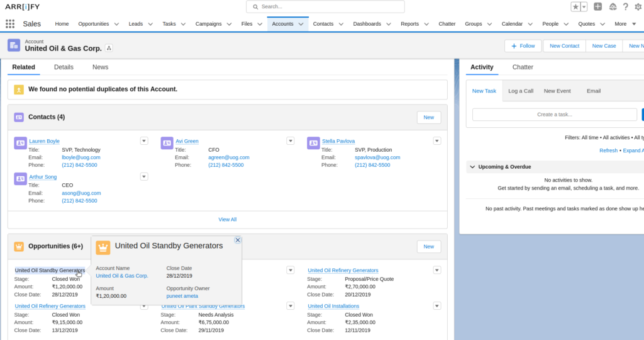View account hierarchy icon beside account name
644x340 pixels.
[109, 48]
